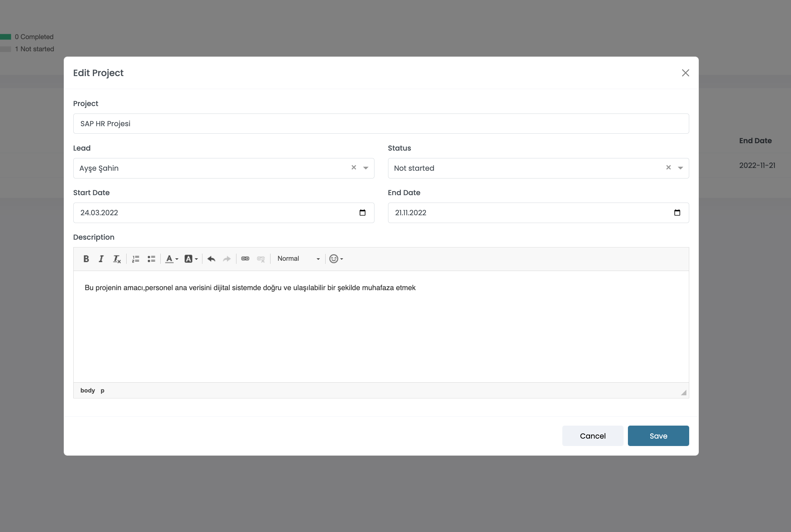The image size is (791, 532).
Task: Select the body element path
Action: (x=88, y=391)
